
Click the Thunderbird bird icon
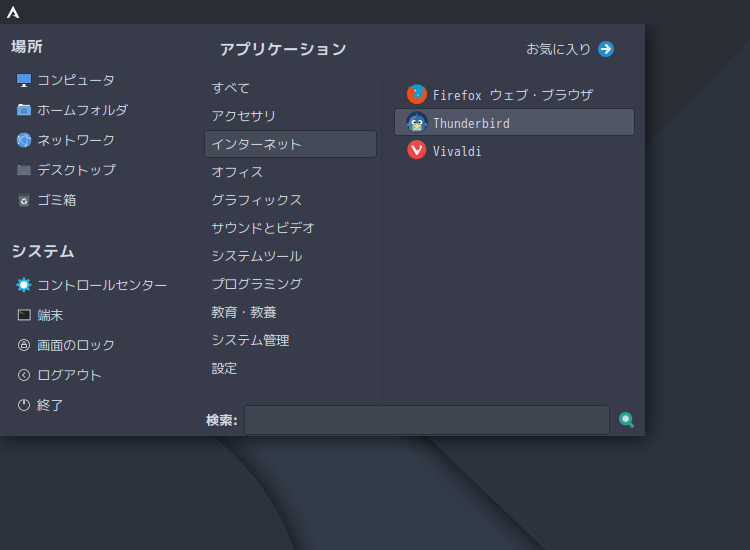pyautogui.click(x=417, y=122)
